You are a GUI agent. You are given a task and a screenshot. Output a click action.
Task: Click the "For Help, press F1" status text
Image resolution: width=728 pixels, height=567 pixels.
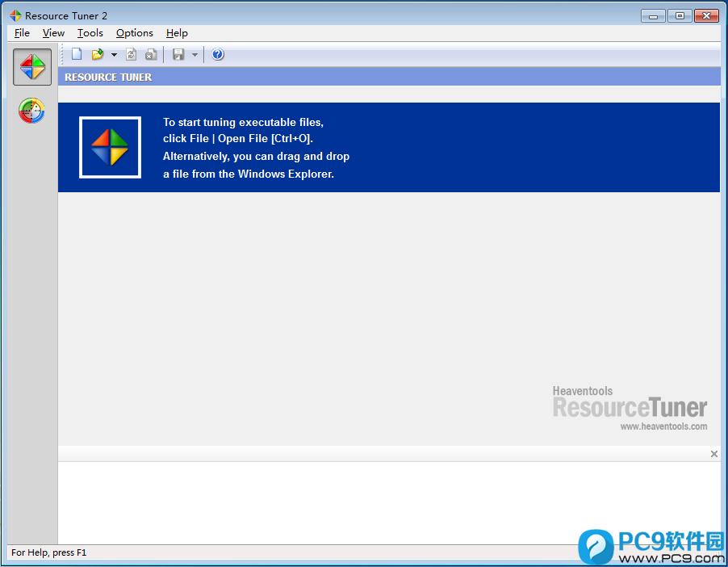pyautogui.click(x=48, y=552)
